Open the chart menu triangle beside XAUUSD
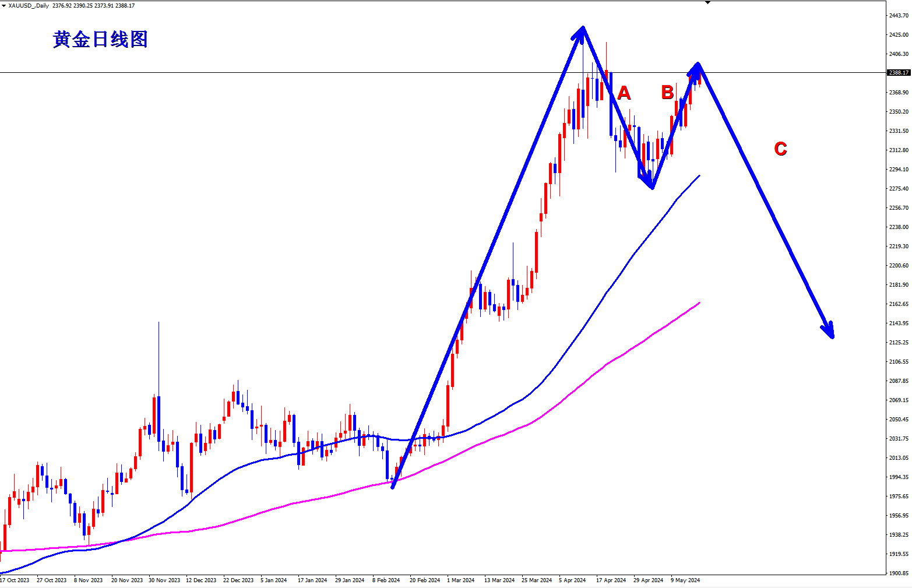 tap(3, 5)
